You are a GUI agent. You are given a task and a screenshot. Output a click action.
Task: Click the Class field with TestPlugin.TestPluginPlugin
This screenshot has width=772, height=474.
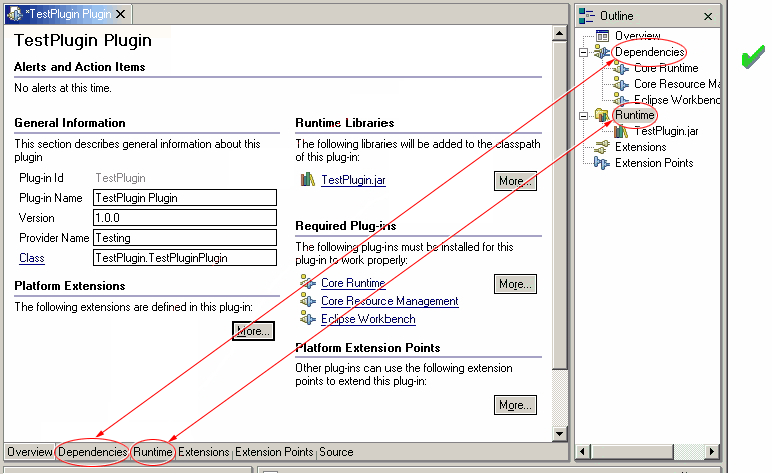pyautogui.click(x=185, y=258)
